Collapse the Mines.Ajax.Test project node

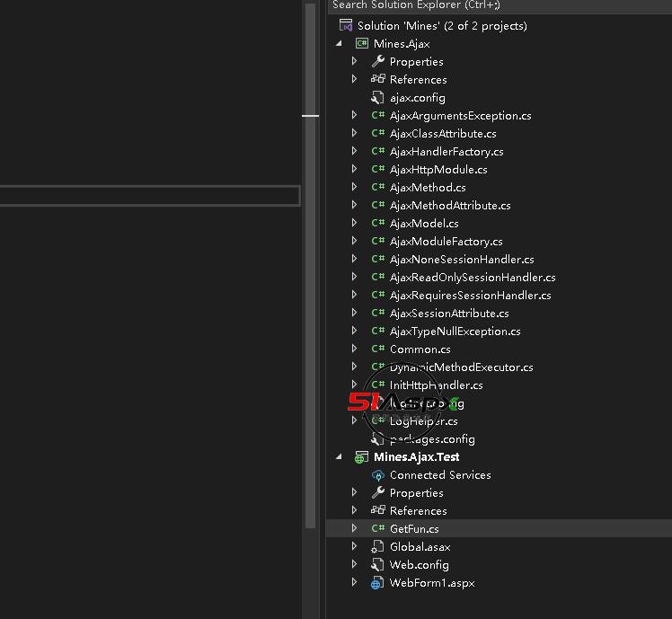[339, 456]
